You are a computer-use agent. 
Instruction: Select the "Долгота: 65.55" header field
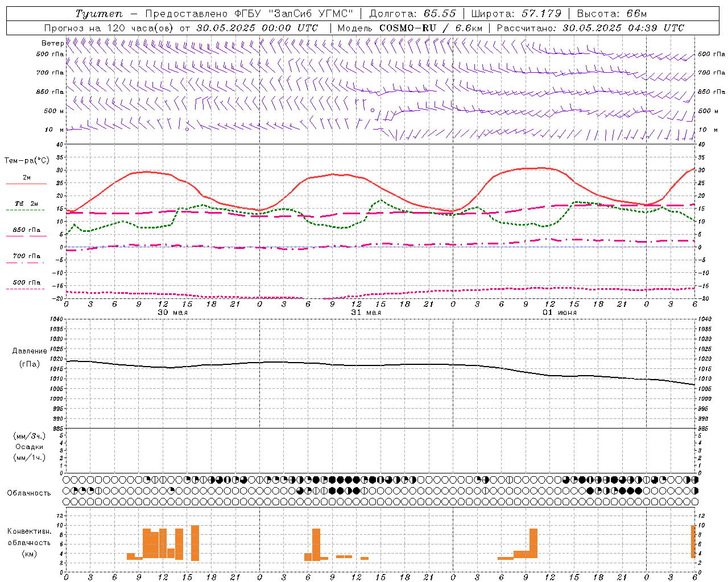click(x=412, y=14)
